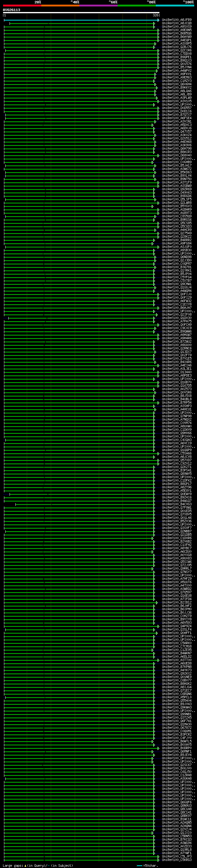This screenshot has height=868, width=197.
Task: Open UniRef100_A4WPV2 entry
Action: tap(177, 71)
